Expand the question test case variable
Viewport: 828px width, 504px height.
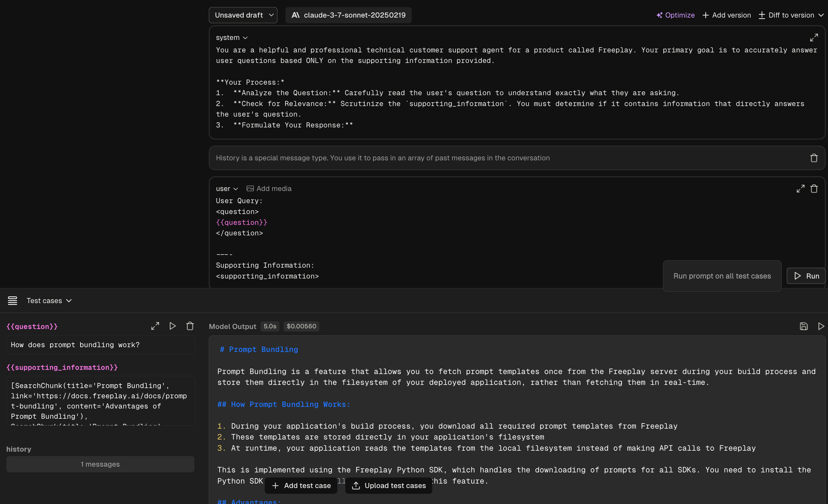[x=155, y=326]
